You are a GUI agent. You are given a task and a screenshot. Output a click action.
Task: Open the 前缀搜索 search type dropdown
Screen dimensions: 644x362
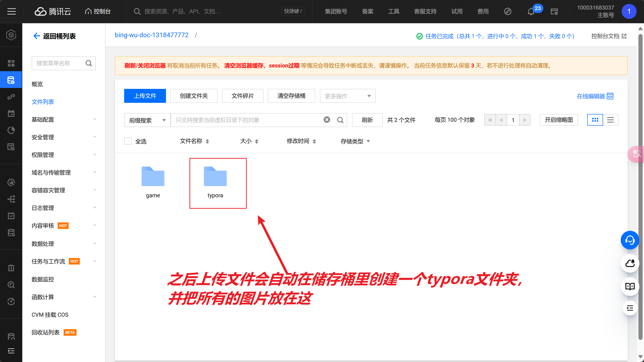pos(147,120)
